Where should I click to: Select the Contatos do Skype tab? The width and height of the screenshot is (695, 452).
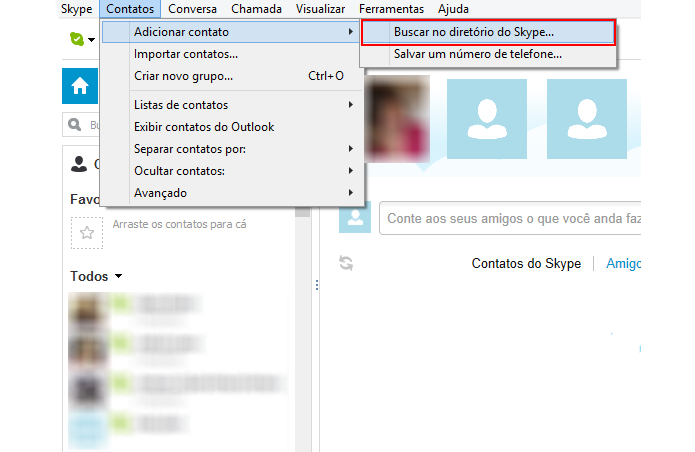526,263
